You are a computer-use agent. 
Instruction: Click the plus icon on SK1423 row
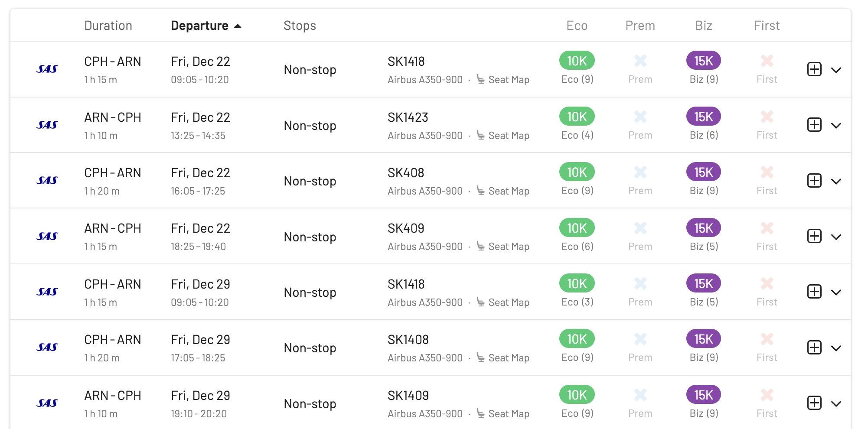coord(814,125)
